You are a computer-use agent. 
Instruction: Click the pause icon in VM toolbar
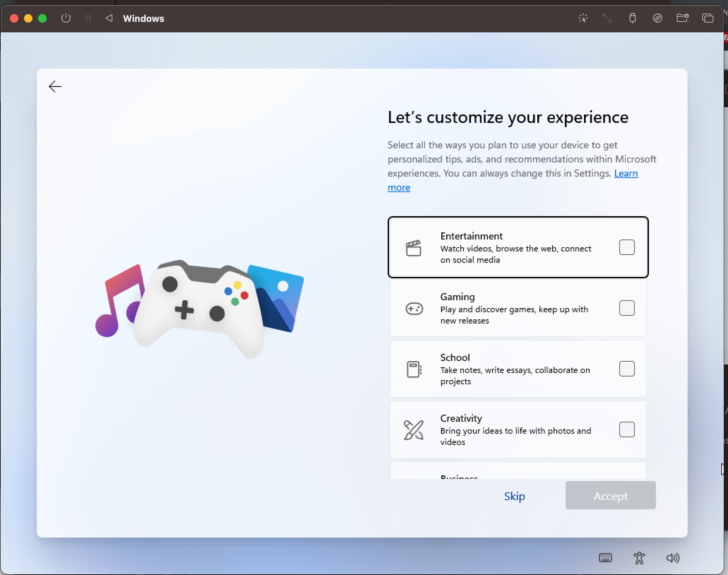[88, 18]
